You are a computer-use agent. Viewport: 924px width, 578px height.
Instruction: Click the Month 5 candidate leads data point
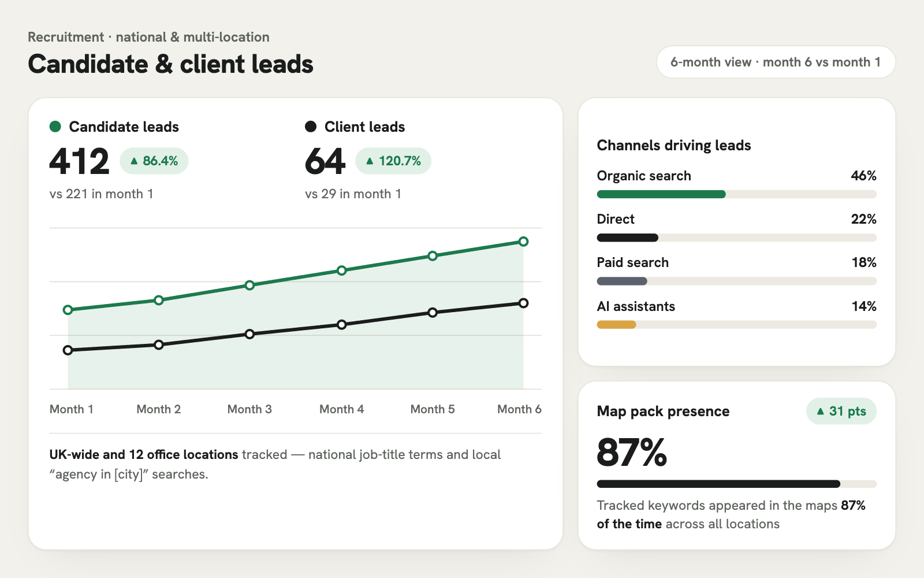click(433, 255)
